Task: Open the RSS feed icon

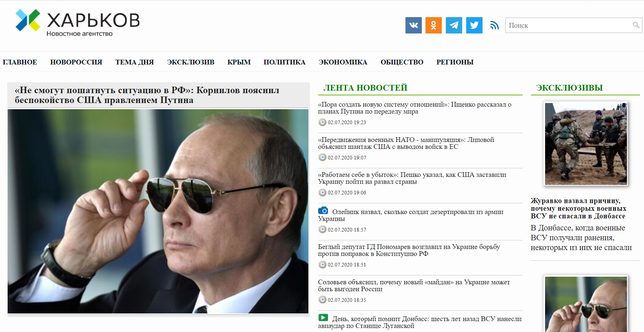Action: [494, 25]
